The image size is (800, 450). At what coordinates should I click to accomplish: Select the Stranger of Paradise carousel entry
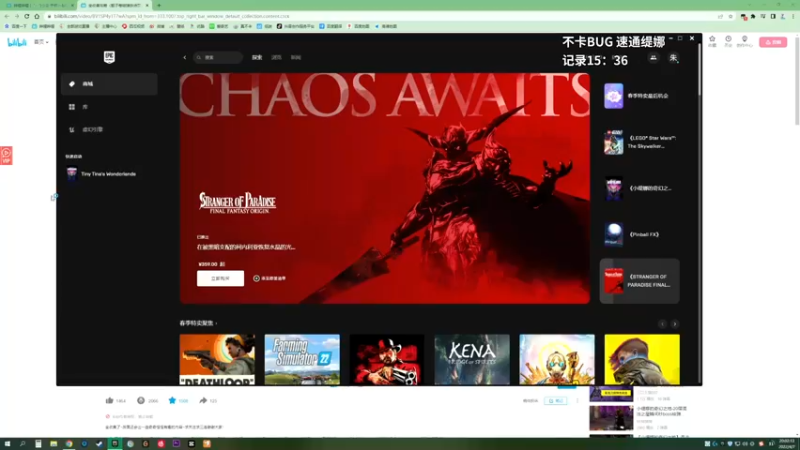click(x=639, y=281)
